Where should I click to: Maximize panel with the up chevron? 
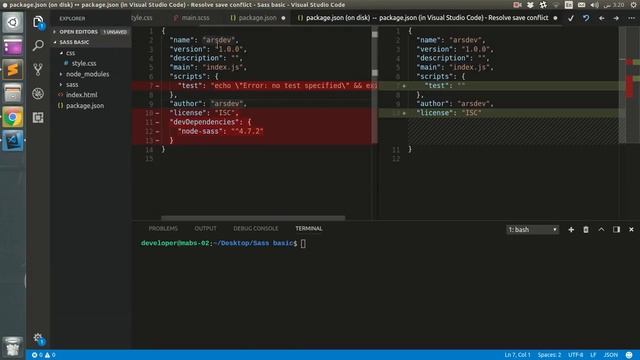tap(601, 229)
